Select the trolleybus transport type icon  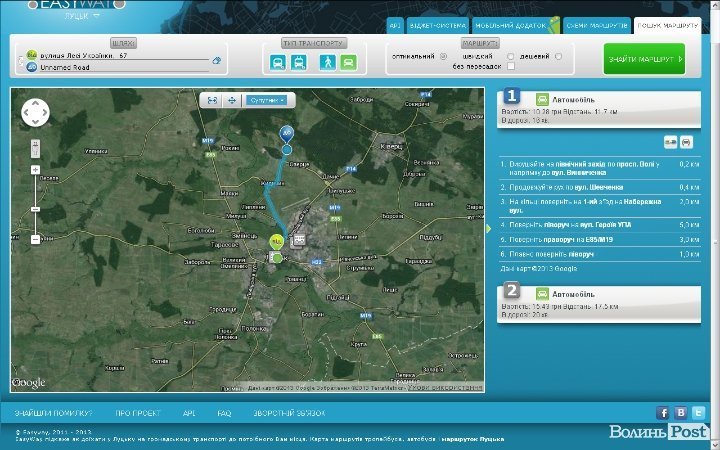(x=298, y=63)
